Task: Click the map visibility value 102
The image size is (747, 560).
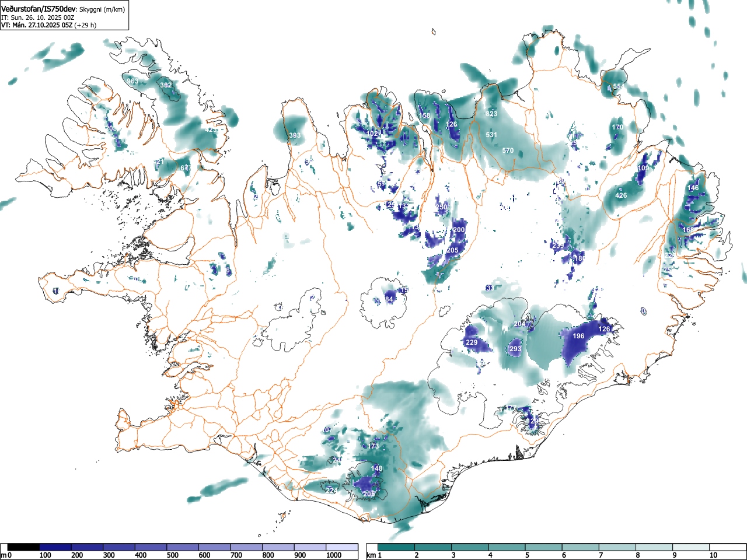Action: (x=372, y=134)
